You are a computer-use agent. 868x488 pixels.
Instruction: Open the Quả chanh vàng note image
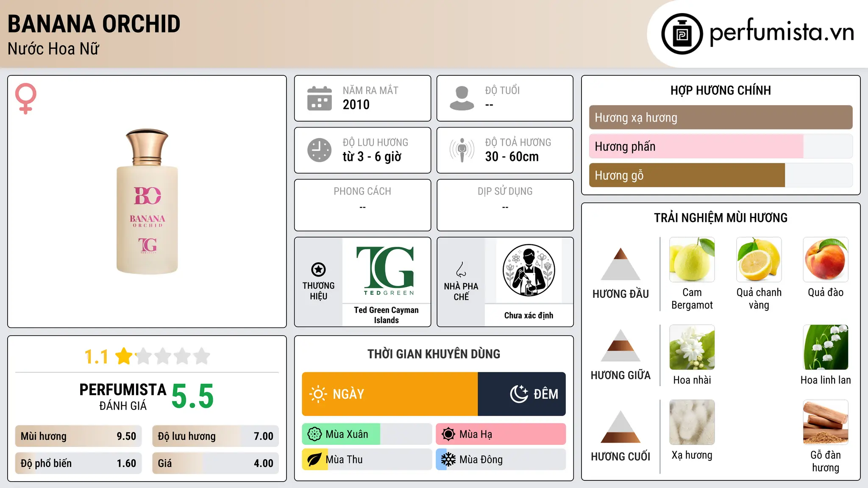click(x=759, y=260)
